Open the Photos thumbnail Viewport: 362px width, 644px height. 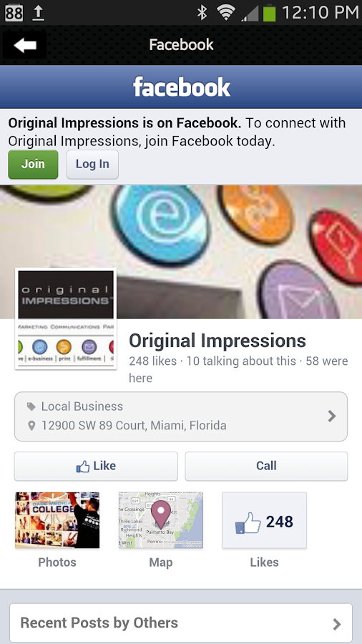click(57, 520)
